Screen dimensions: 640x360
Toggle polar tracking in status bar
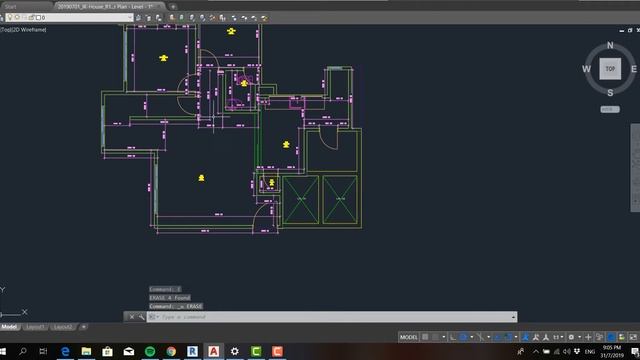[463, 337]
